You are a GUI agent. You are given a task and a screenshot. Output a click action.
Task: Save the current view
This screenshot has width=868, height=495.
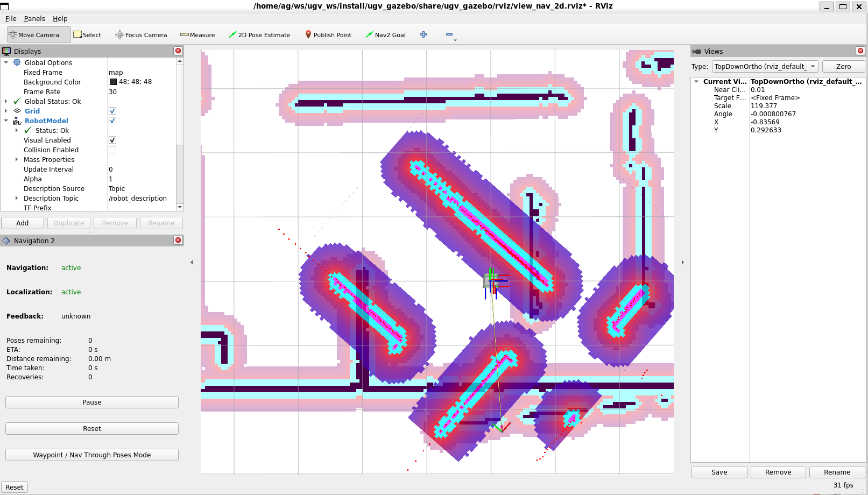click(x=719, y=472)
